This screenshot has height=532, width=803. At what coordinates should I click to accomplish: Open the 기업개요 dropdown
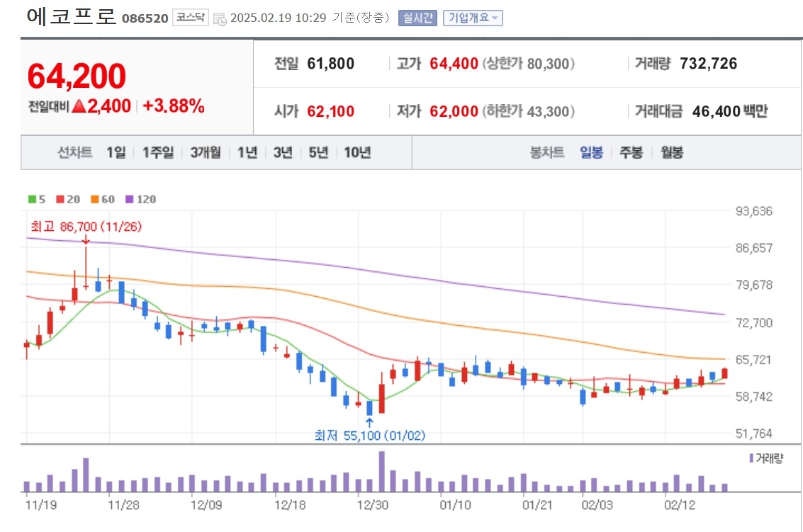click(x=473, y=18)
